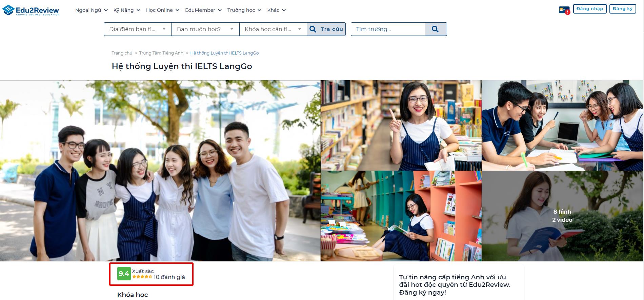Focus the Tìm trường search field
The height and width of the screenshot is (300, 644).
click(x=388, y=29)
